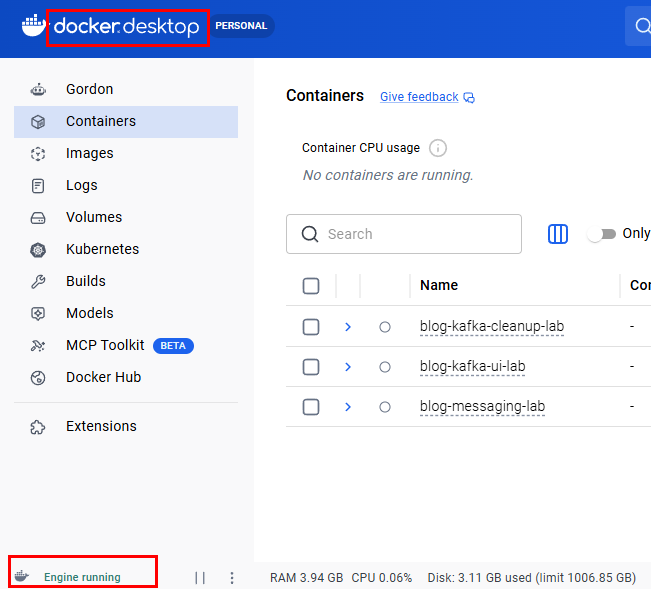Expand the blog-kafka-cleanup-lab row
This screenshot has width=651, height=589.
pyautogui.click(x=348, y=327)
